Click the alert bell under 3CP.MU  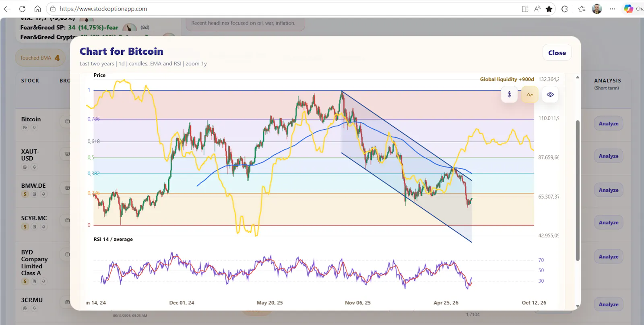34,308
